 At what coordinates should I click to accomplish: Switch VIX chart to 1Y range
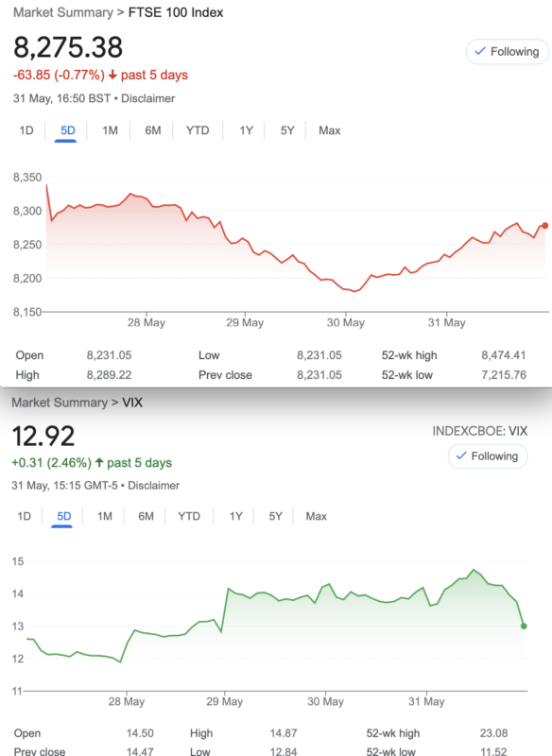[x=235, y=516]
